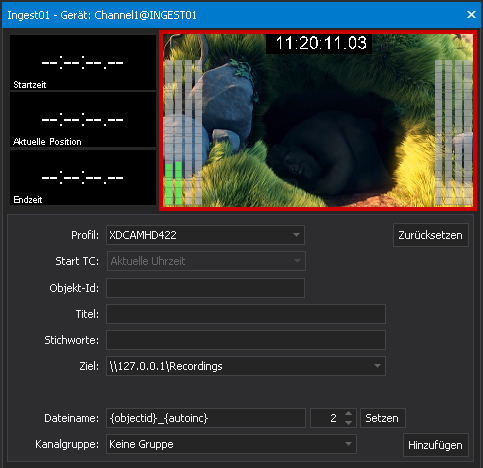Close the Ingest01 window

471,15
